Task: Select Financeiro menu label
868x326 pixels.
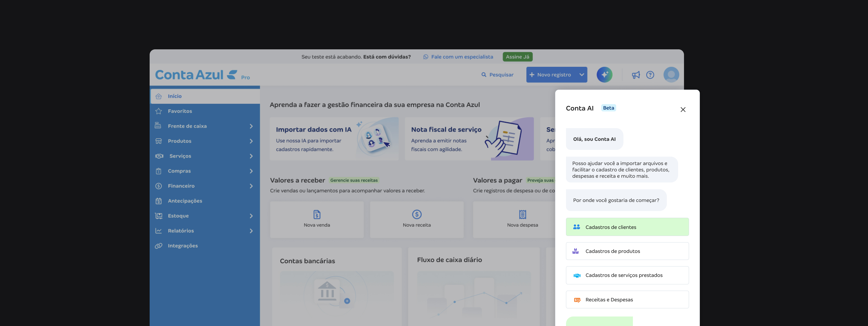Action: point(181,186)
